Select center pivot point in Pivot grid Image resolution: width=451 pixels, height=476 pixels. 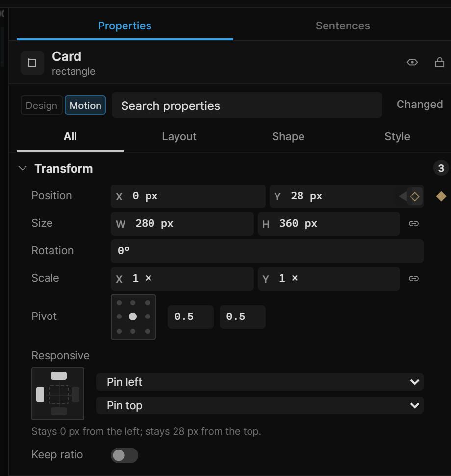[133, 317]
